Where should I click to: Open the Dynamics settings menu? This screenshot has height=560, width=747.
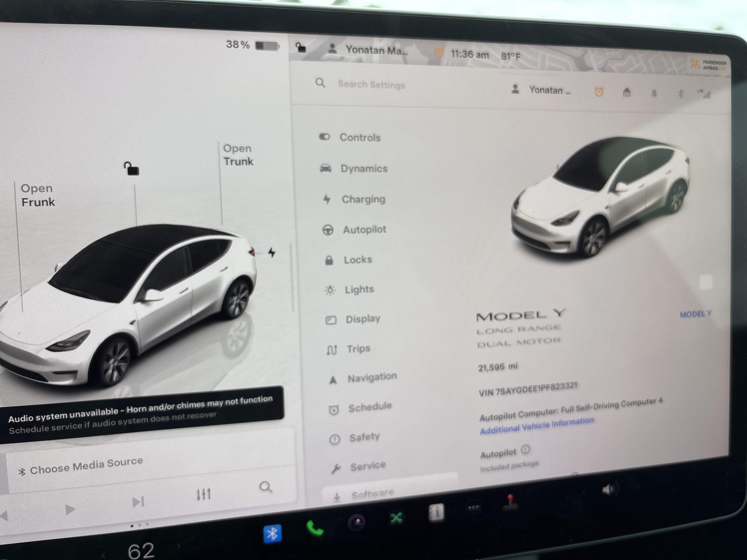[x=353, y=169]
